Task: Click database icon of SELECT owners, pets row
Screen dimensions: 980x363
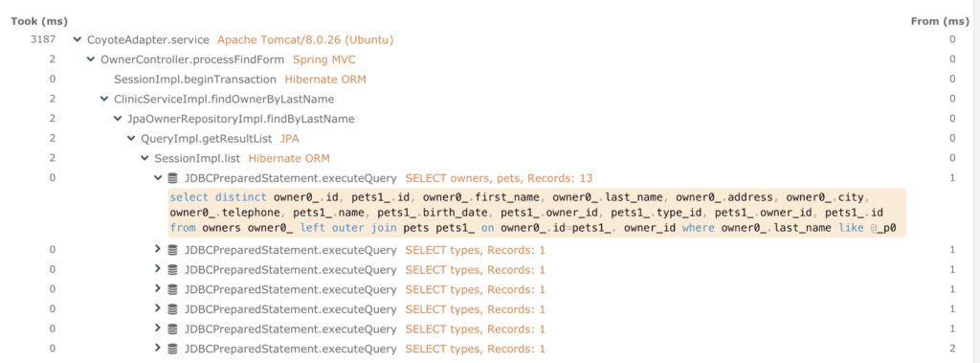Action: (173, 178)
